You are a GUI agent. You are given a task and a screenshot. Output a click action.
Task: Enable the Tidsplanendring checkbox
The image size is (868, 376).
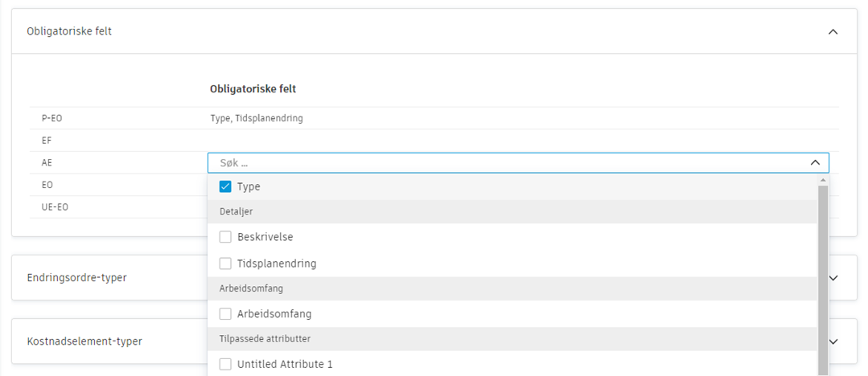click(225, 264)
